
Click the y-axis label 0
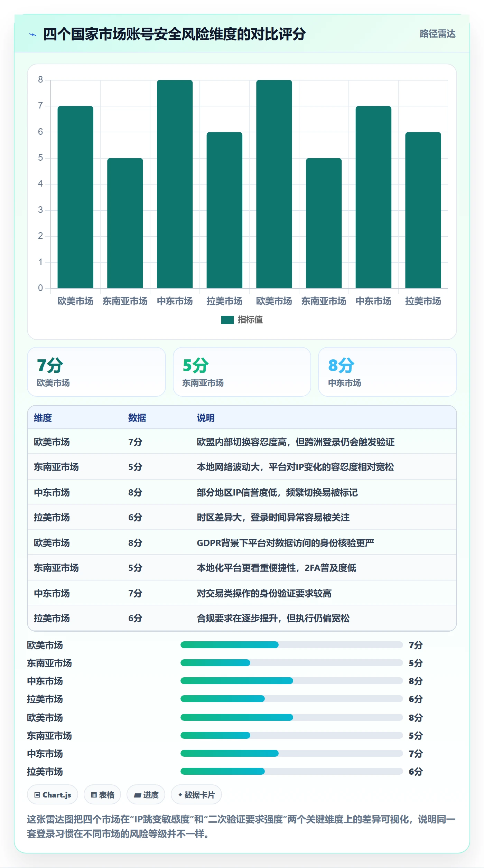[40, 288]
